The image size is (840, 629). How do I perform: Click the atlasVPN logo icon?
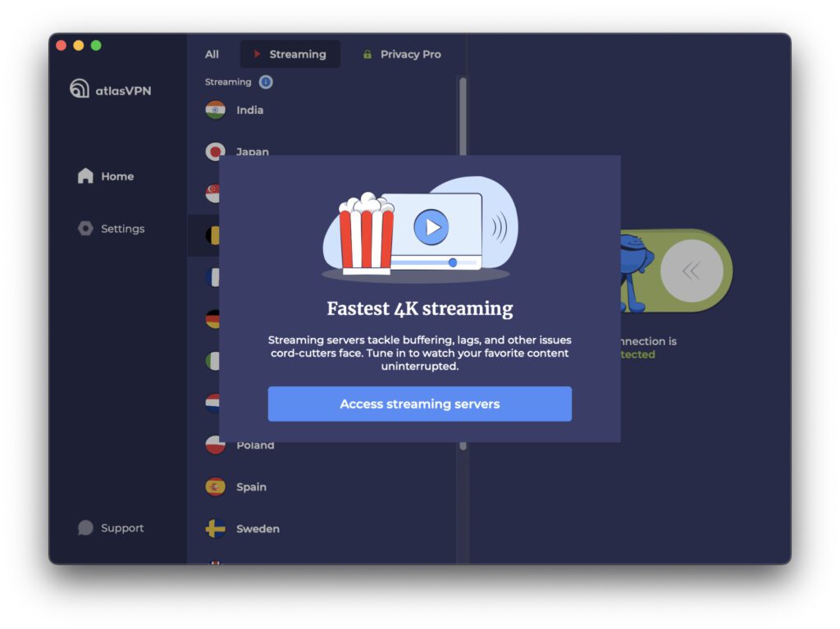click(x=80, y=89)
